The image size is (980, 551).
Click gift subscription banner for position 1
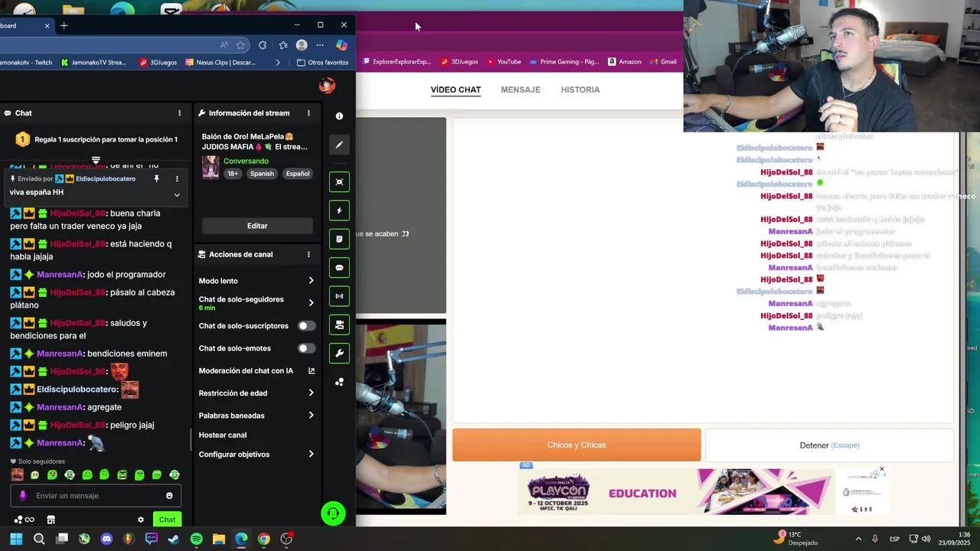(x=96, y=139)
